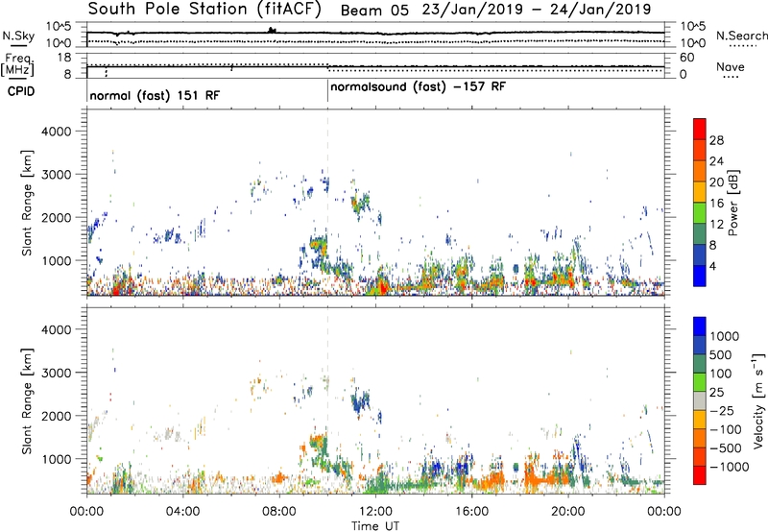Click the '24' tick on Power colorbar
The image size is (768, 532).
715,161
